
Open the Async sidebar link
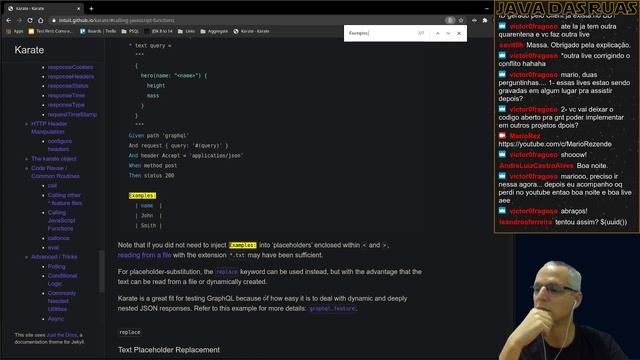[x=56, y=319]
